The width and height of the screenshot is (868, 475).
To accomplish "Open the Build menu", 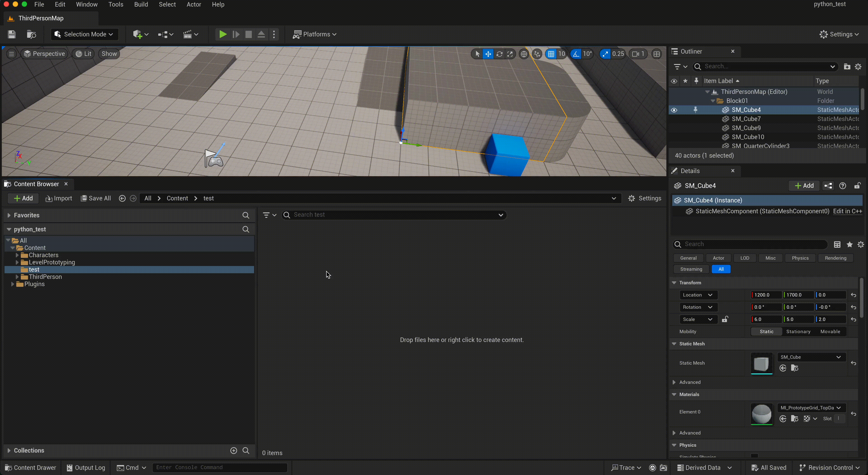I will click(x=141, y=4).
